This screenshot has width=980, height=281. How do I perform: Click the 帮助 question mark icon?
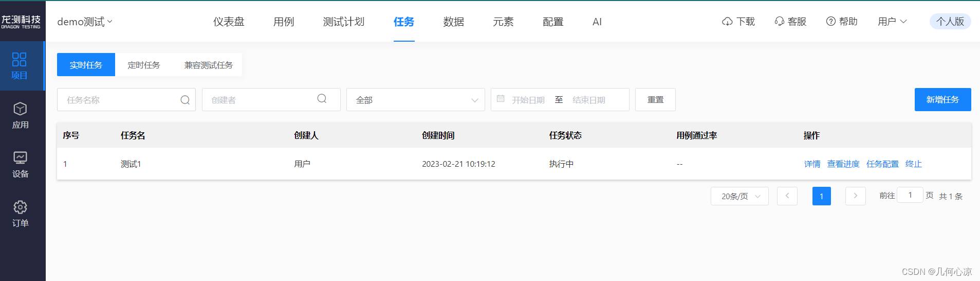coord(830,22)
